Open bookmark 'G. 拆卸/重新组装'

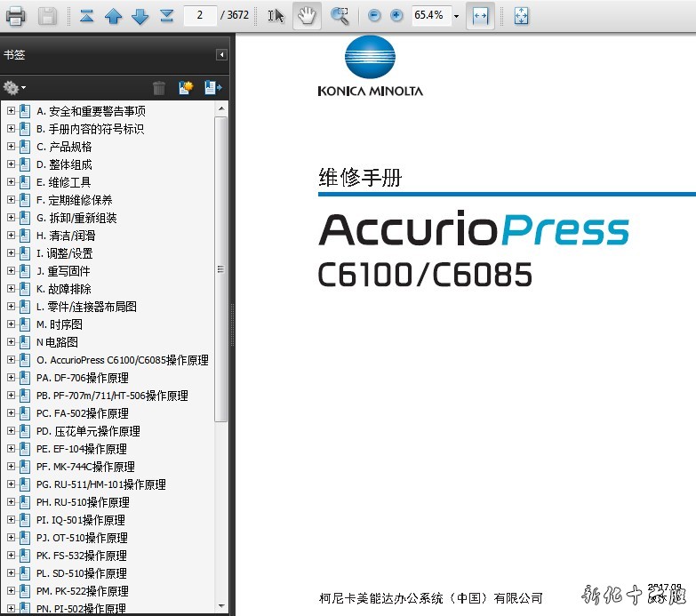click(x=76, y=218)
